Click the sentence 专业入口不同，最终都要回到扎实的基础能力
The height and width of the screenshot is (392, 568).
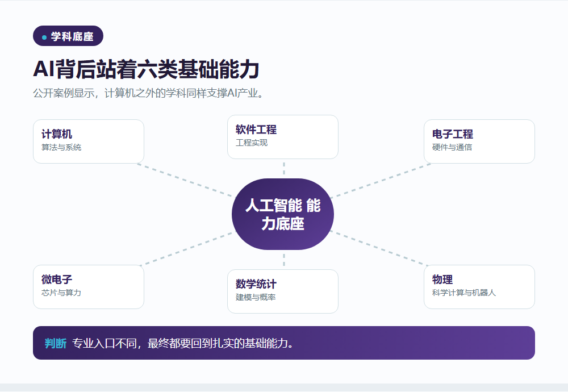182,343
